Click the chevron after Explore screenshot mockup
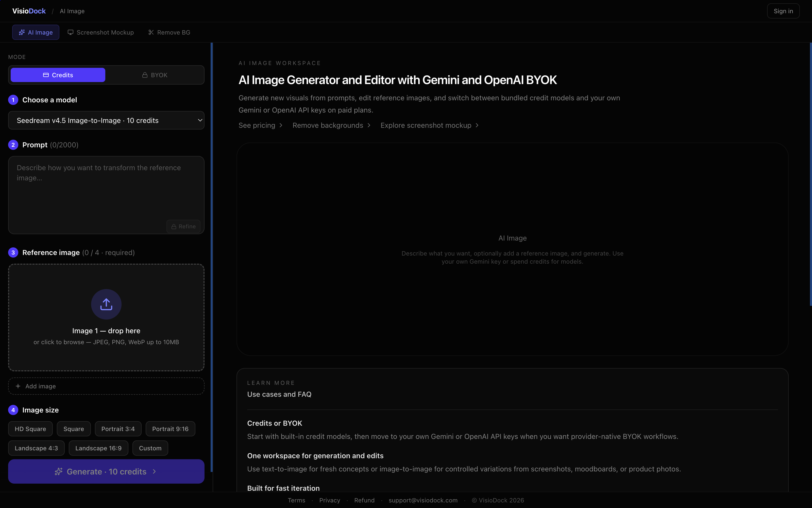Image resolution: width=812 pixels, height=508 pixels. click(x=477, y=125)
